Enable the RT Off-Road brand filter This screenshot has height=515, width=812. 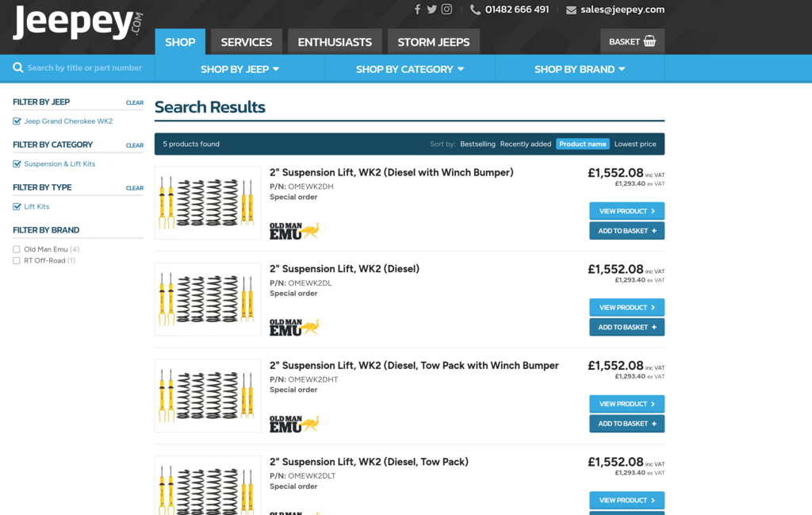[17, 260]
